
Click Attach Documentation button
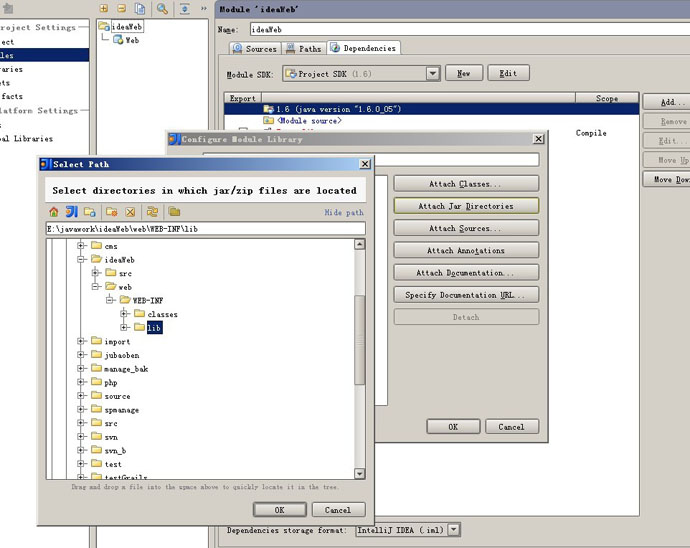[466, 273]
